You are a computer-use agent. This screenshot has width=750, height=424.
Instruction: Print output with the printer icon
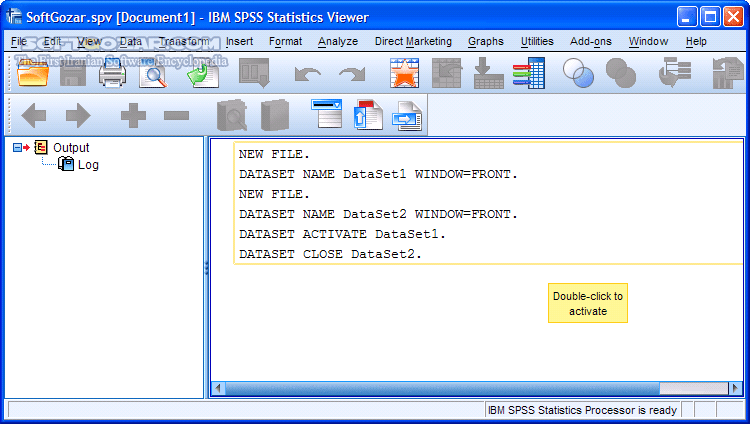[112, 74]
